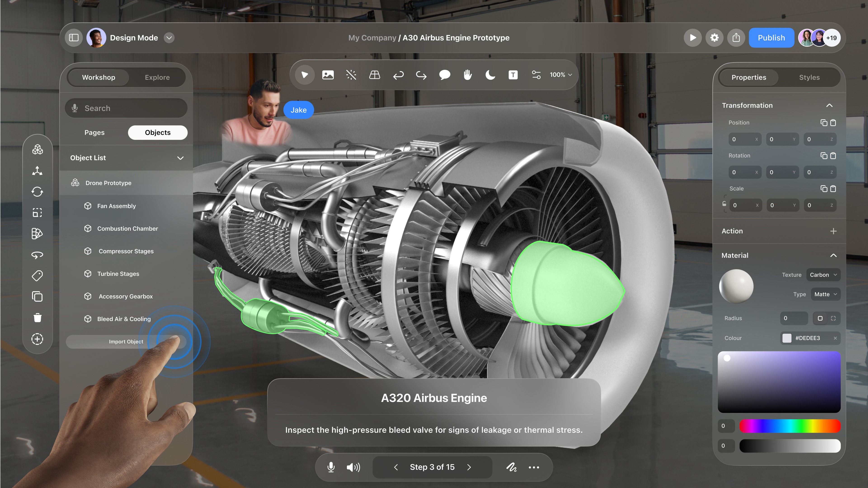The width and height of the screenshot is (868, 488).
Task: Open the 100% zoom dropdown
Action: tap(561, 75)
